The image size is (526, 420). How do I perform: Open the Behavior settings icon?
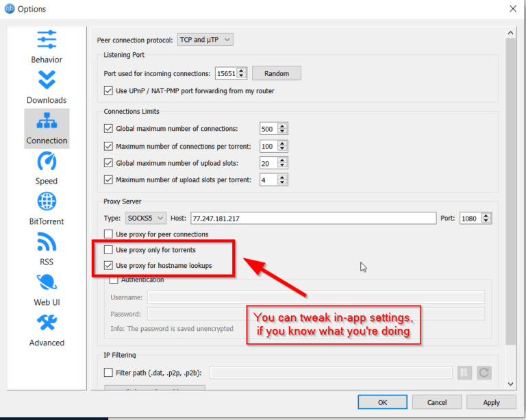click(x=47, y=39)
